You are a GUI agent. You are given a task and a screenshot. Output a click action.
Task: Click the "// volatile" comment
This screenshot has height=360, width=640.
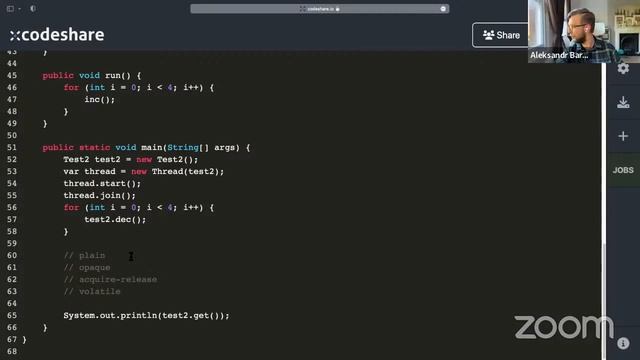pos(92,291)
